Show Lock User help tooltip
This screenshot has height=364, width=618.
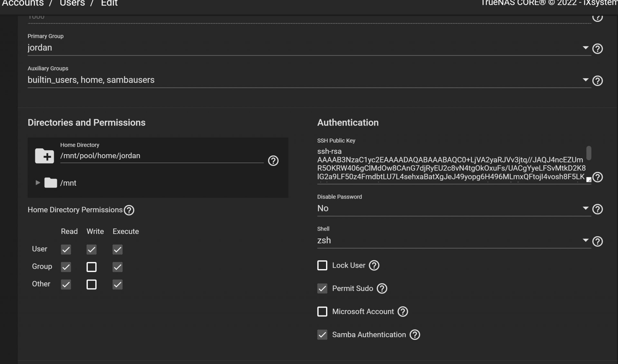click(374, 266)
